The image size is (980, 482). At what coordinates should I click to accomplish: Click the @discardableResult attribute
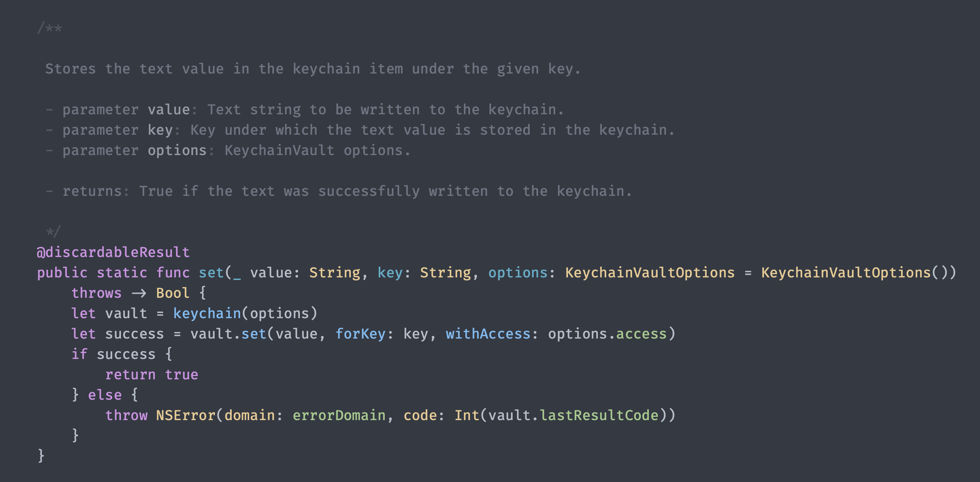pyautogui.click(x=113, y=252)
